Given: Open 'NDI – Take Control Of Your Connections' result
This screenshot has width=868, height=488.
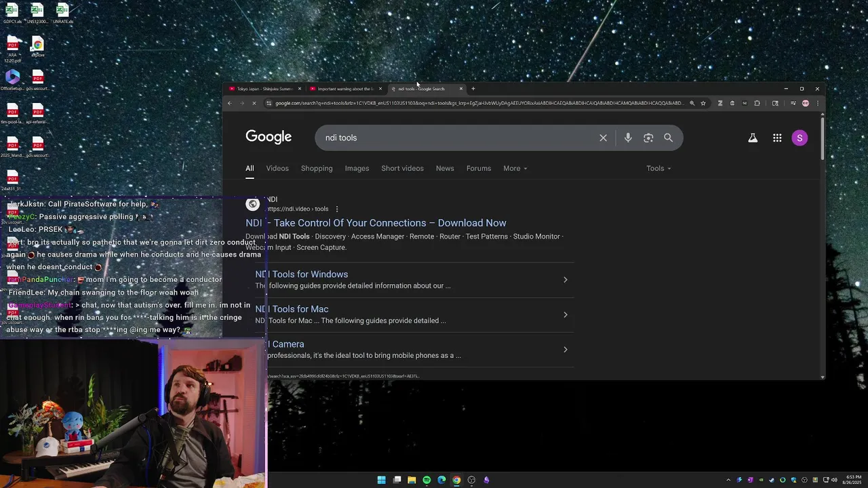Looking at the screenshot, I should (x=376, y=223).
